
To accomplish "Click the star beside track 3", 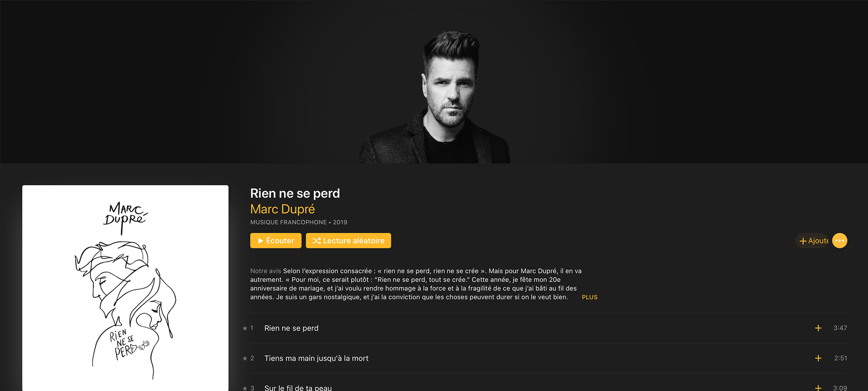I will 245,388.
